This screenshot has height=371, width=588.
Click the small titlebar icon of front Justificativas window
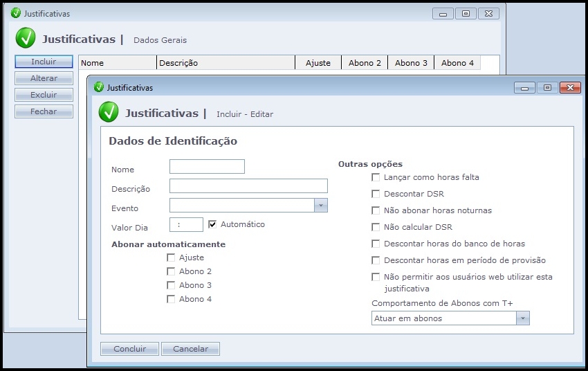click(x=99, y=88)
